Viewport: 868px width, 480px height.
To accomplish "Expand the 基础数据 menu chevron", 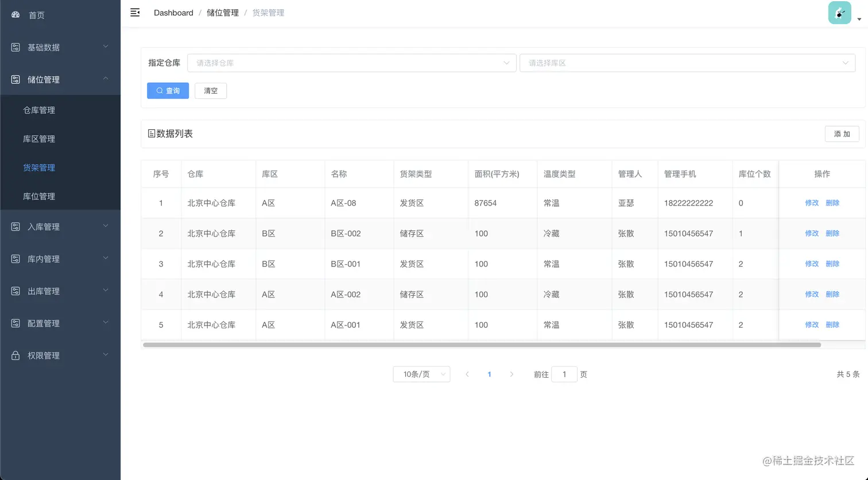I will (x=106, y=47).
